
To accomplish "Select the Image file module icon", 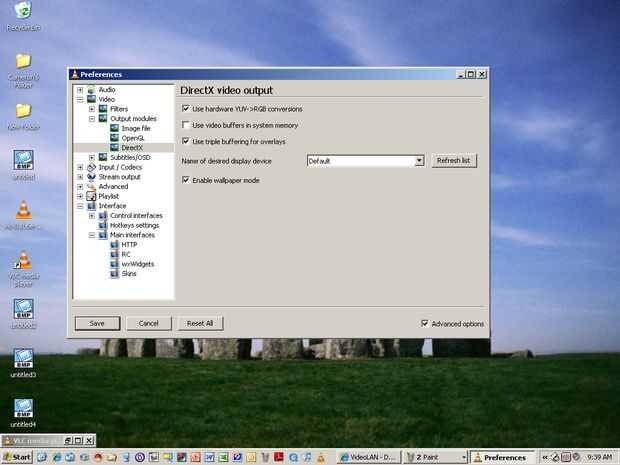I will (x=114, y=128).
